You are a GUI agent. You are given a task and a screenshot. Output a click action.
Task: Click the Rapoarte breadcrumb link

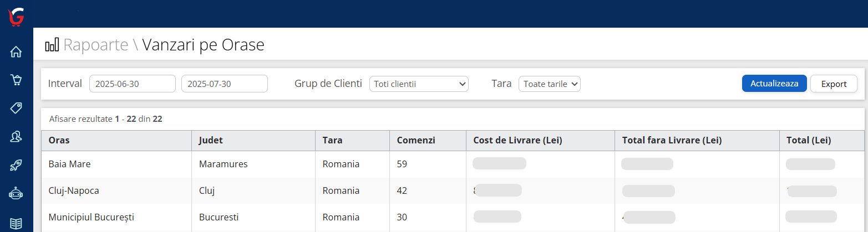click(x=96, y=45)
